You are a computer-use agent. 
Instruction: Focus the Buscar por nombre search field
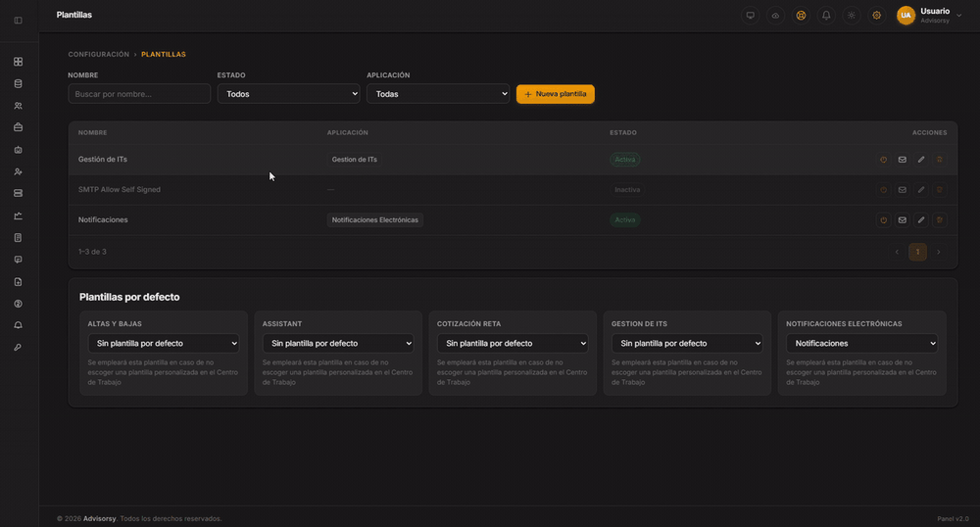(x=139, y=94)
